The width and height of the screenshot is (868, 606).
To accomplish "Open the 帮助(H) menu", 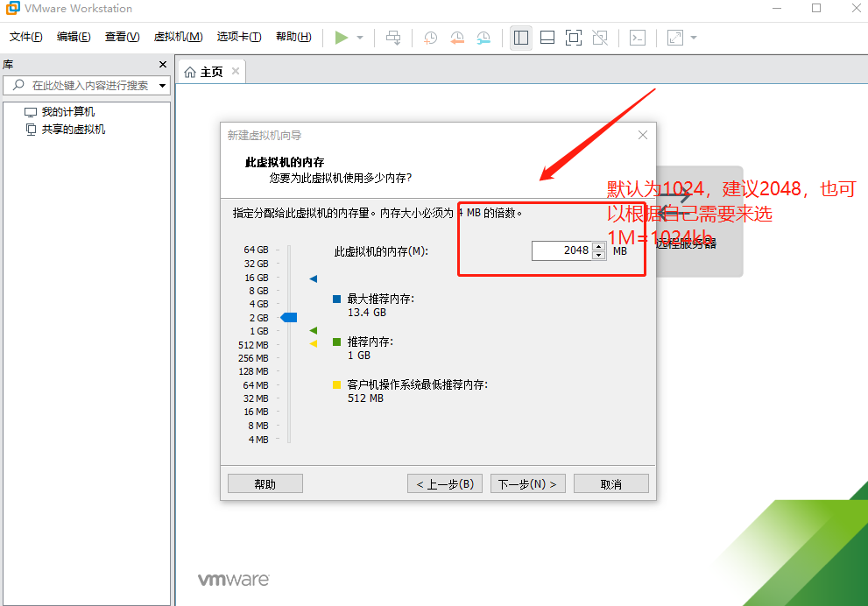I will click(x=293, y=37).
